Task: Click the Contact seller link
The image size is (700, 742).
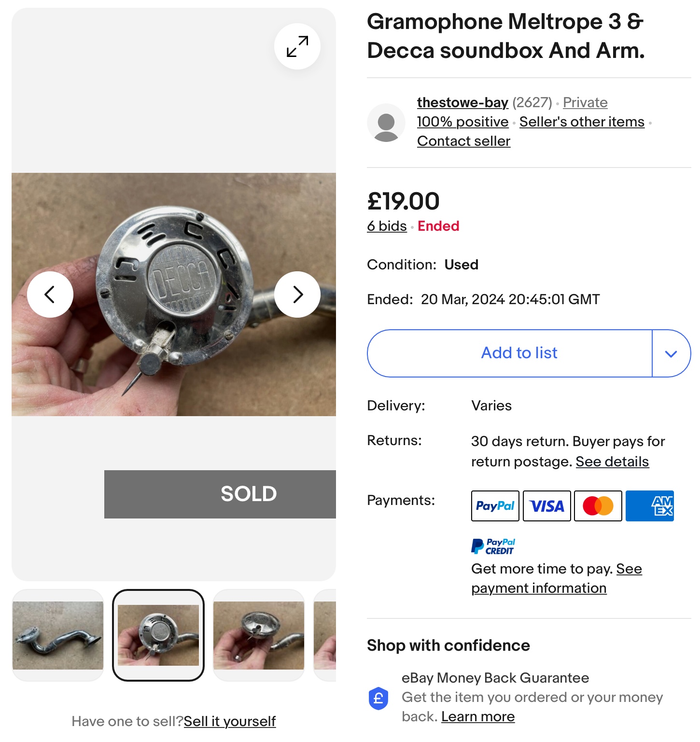Action: click(x=463, y=141)
